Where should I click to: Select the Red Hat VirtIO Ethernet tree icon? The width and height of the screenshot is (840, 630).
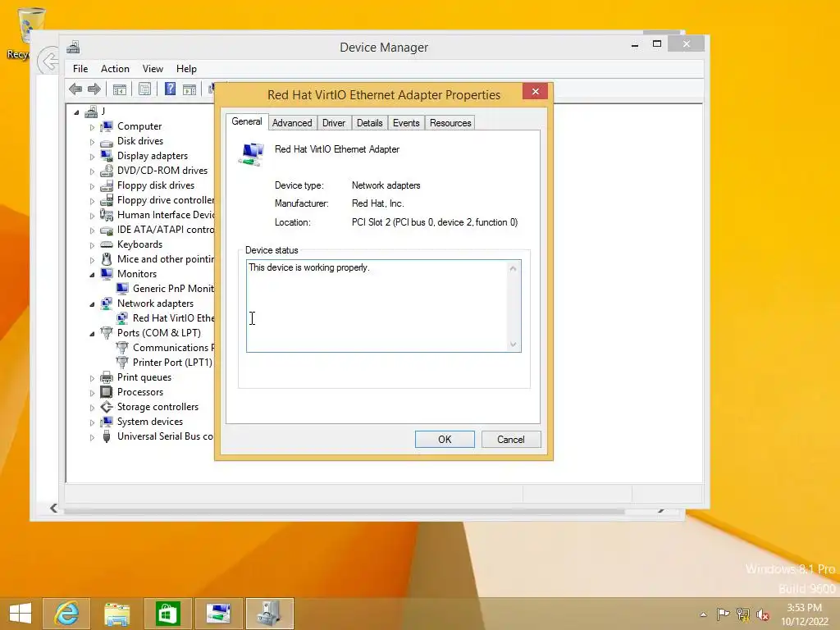pos(122,318)
